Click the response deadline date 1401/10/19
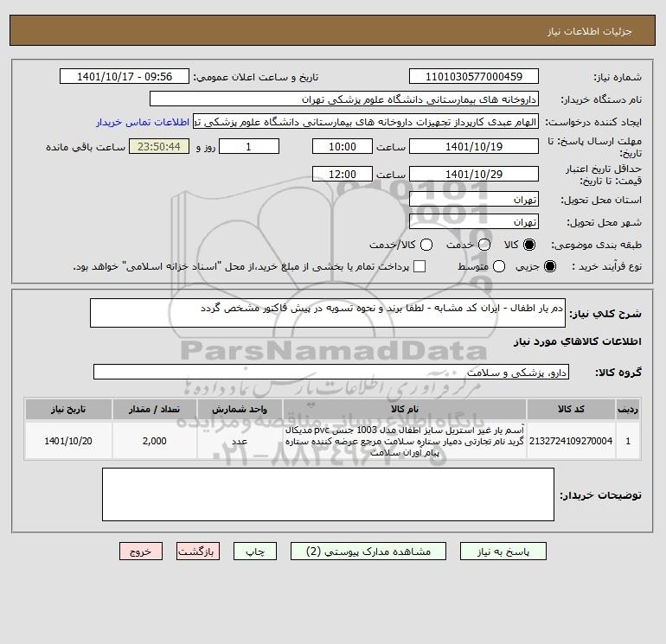Image resolution: width=666 pixels, height=644 pixels. pyautogui.click(x=474, y=146)
